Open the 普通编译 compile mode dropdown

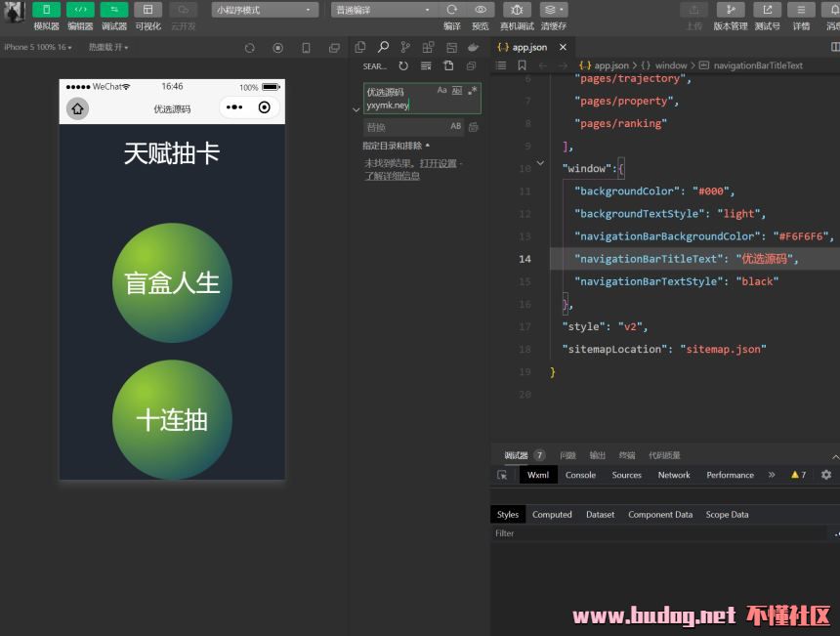pyautogui.click(x=383, y=10)
